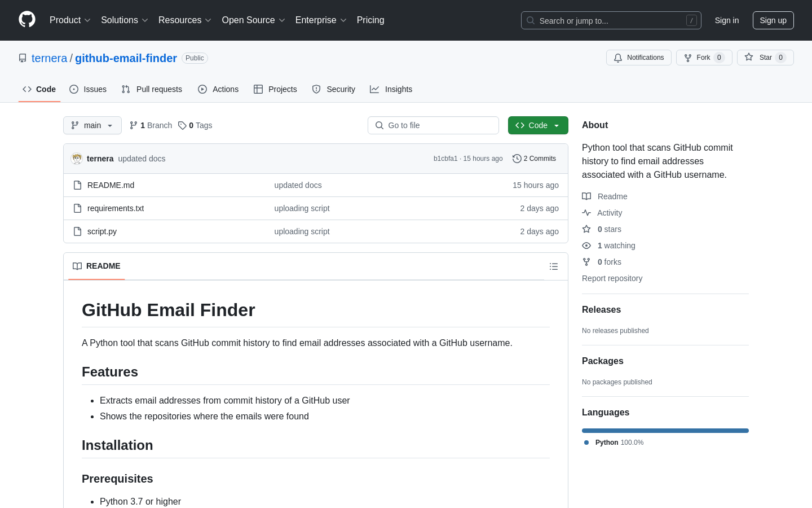This screenshot has height=508, width=812.
Task: Expand the Resources menu
Action: 185,20
